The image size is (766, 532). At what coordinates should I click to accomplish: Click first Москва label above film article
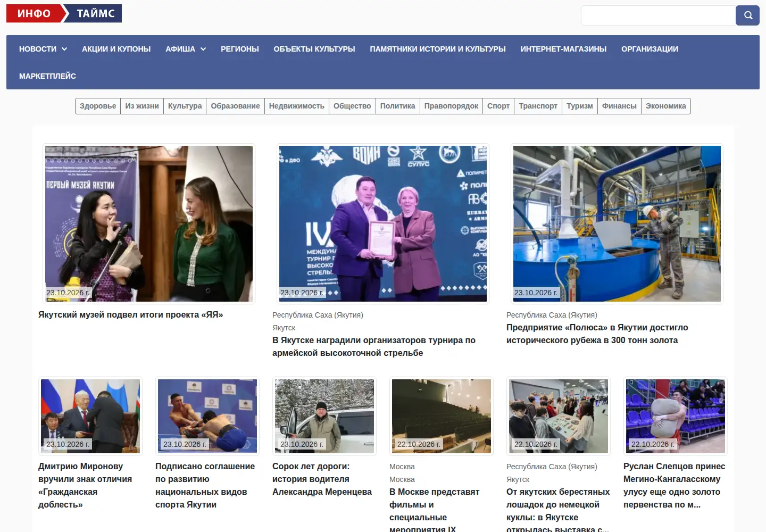coord(402,467)
